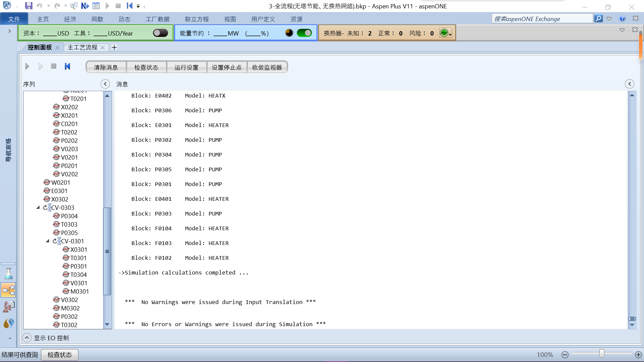Toggle 显示 EO 控制 expand arrow
644x362 pixels.
click(x=27, y=338)
